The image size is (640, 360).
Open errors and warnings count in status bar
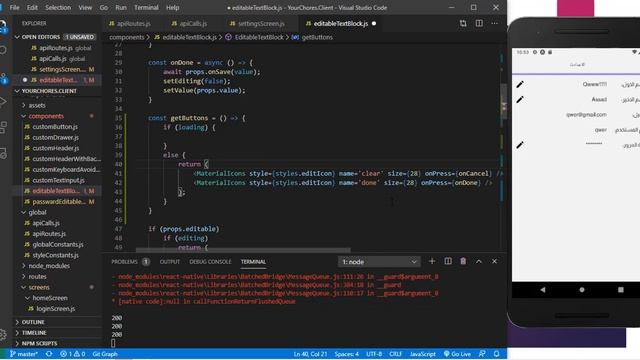(x=73, y=354)
